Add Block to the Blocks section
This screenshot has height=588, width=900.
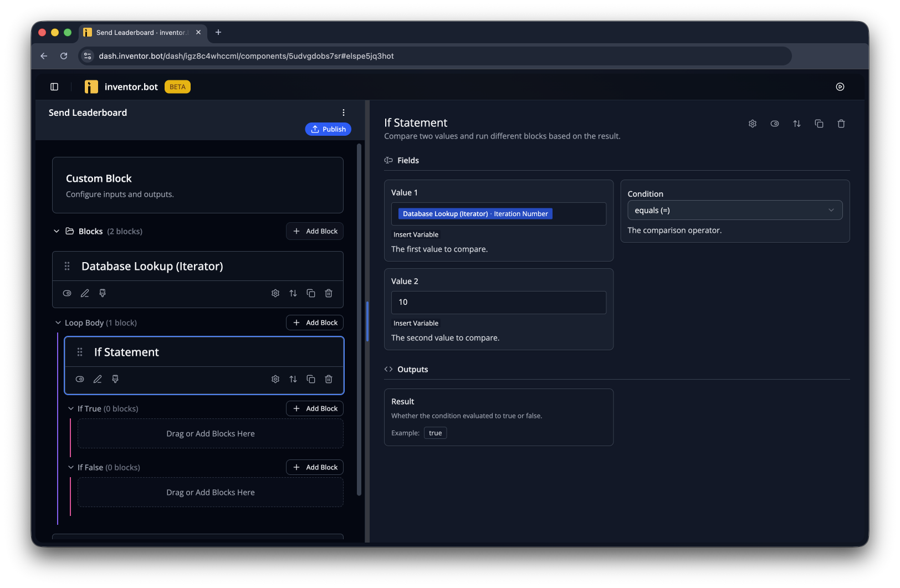tap(315, 231)
